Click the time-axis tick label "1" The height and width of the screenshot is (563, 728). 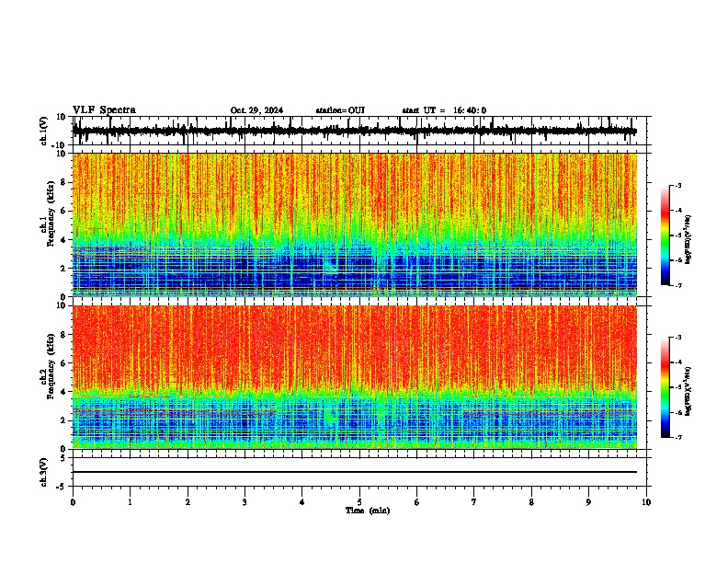(x=130, y=502)
